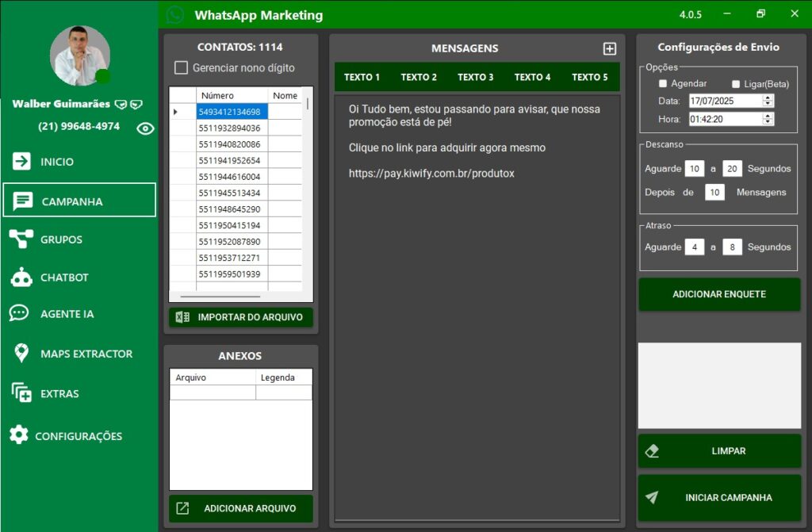Click the Data field spinner arrows
Image resolution: width=812 pixels, height=532 pixels.
pyautogui.click(x=767, y=101)
